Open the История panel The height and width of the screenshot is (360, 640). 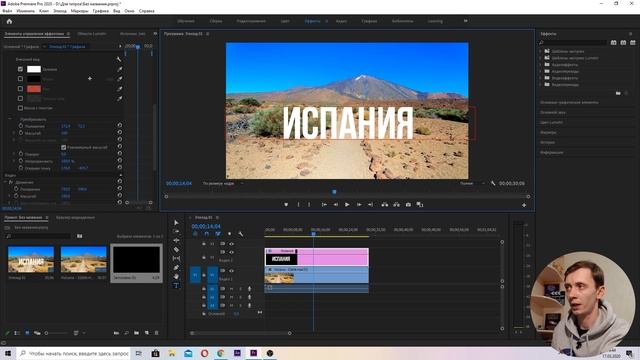point(547,142)
